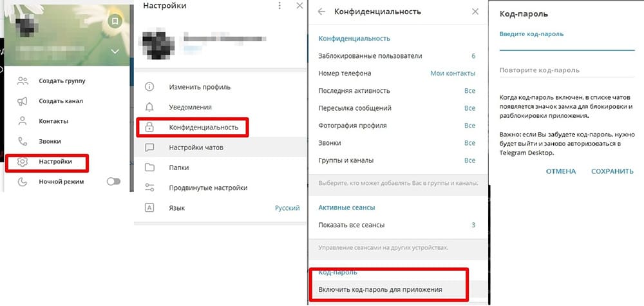
Task: Toggle the Ночной режим switch
Action: pos(113,182)
